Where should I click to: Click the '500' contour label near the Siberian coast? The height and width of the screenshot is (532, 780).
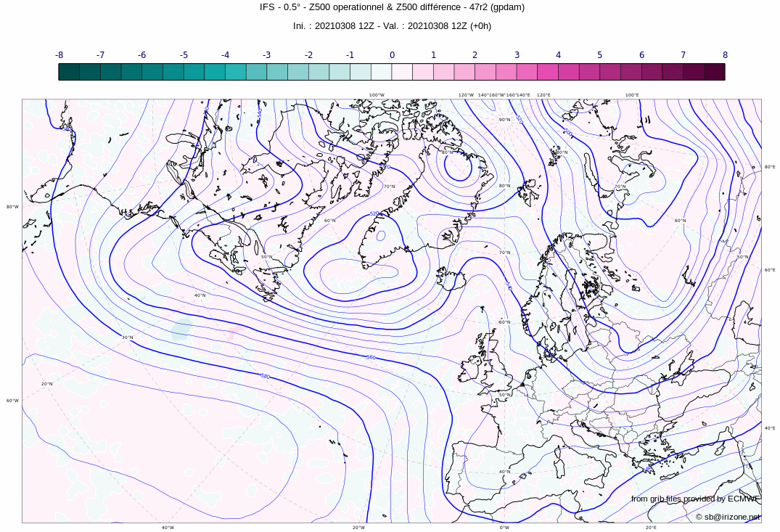(x=567, y=133)
